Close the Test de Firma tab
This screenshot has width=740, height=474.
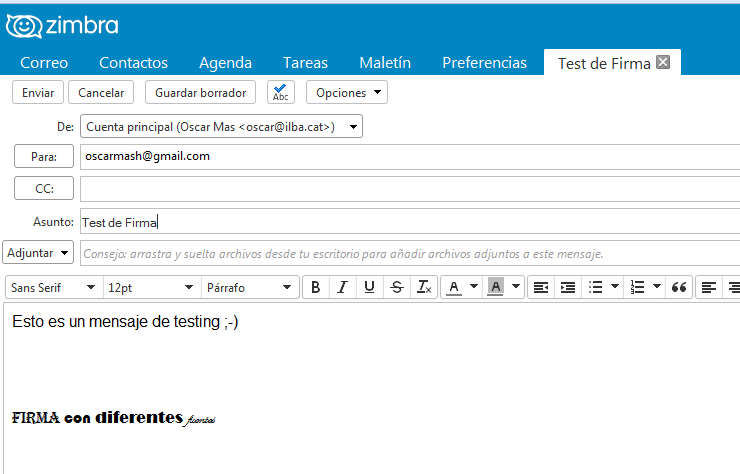click(663, 62)
